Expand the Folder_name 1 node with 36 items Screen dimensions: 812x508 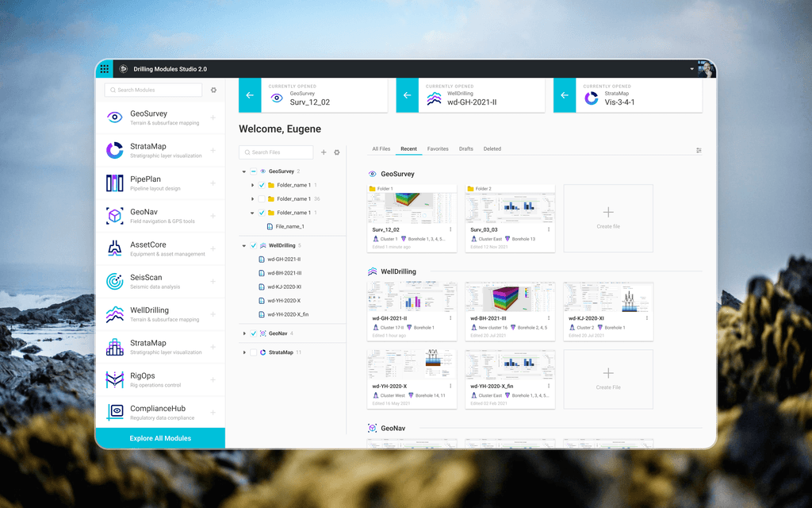click(x=252, y=199)
